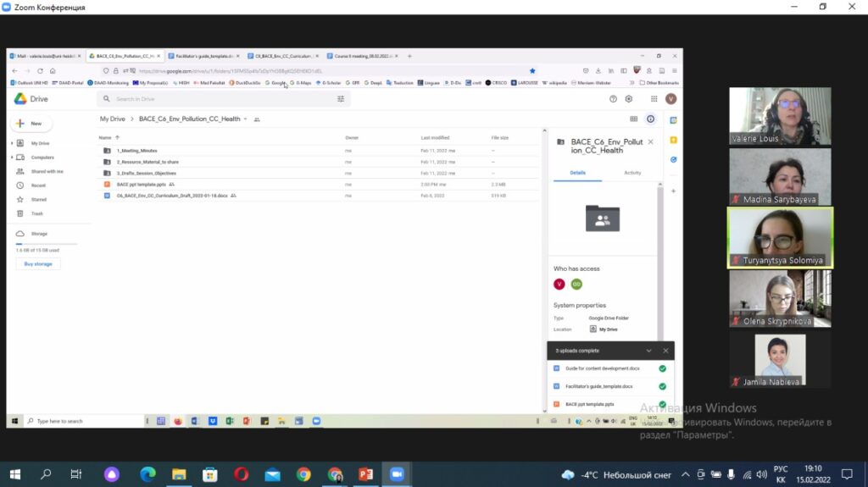Switch to C6_BACE_Env_CC_Curriculum browser tab

(283, 56)
